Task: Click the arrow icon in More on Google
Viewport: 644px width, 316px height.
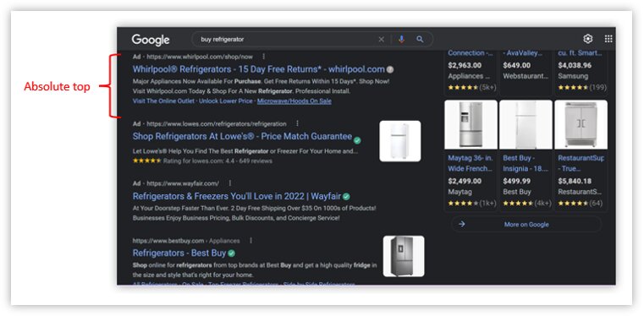Action: [462, 224]
